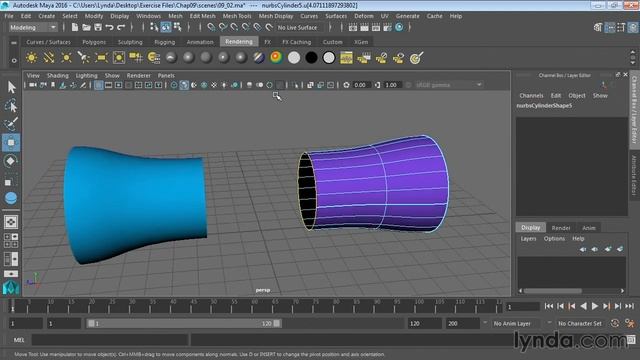Add a point light from the shelf
Screen dimensions: 640x360
point(66,58)
